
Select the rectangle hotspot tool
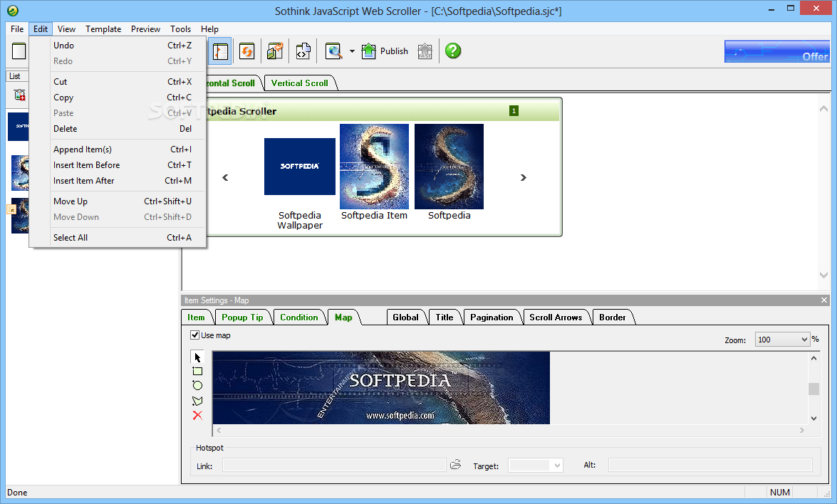pyautogui.click(x=197, y=371)
